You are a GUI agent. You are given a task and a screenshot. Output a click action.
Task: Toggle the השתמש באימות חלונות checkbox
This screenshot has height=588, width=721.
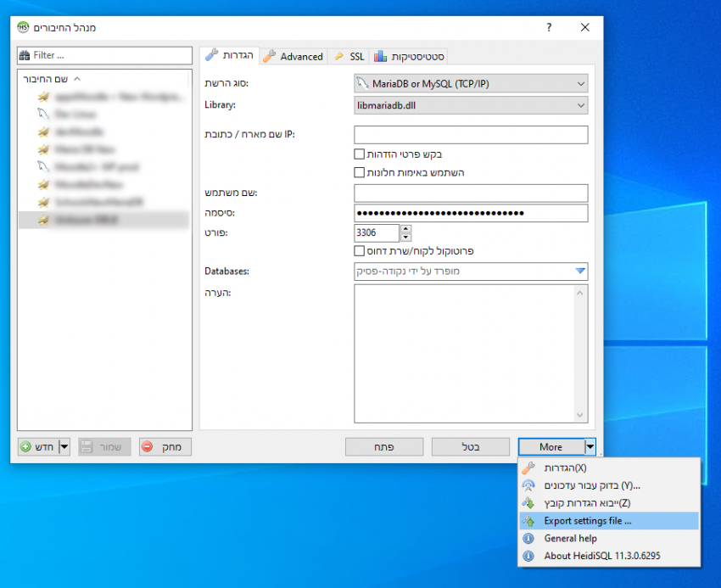click(x=359, y=172)
